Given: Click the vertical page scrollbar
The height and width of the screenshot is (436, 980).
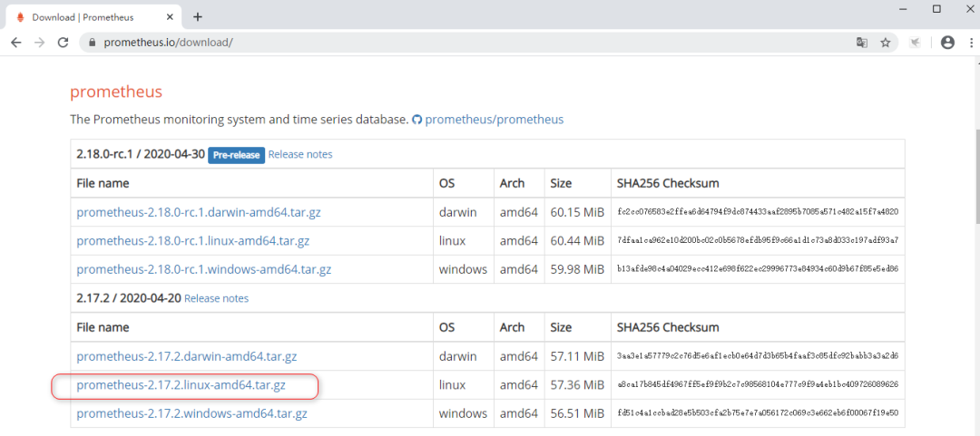Looking at the screenshot, I should [974, 181].
